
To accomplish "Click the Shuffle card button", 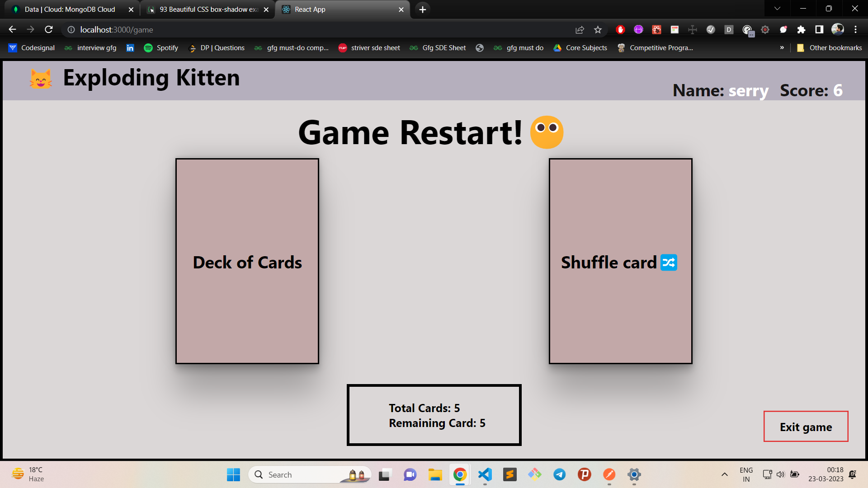I will (x=620, y=261).
